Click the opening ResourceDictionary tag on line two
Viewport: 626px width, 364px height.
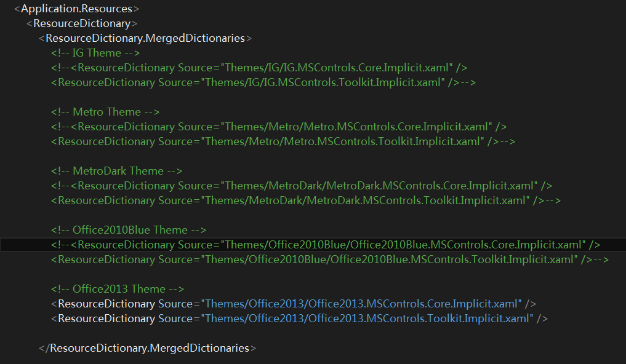pos(82,23)
